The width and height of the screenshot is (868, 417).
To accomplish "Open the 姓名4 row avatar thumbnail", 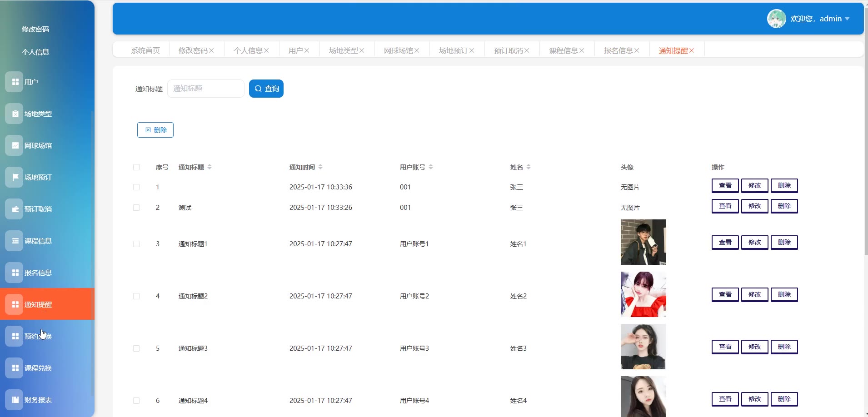I will click(644, 397).
